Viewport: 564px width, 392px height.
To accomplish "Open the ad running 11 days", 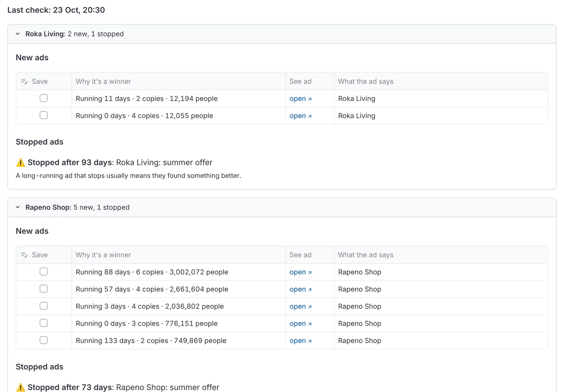I will pyautogui.click(x=300, y=99).
